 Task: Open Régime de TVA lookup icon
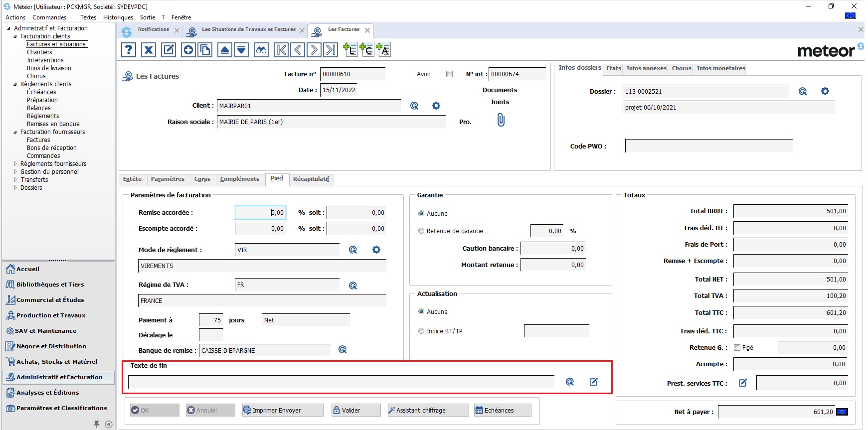[353, 286]
